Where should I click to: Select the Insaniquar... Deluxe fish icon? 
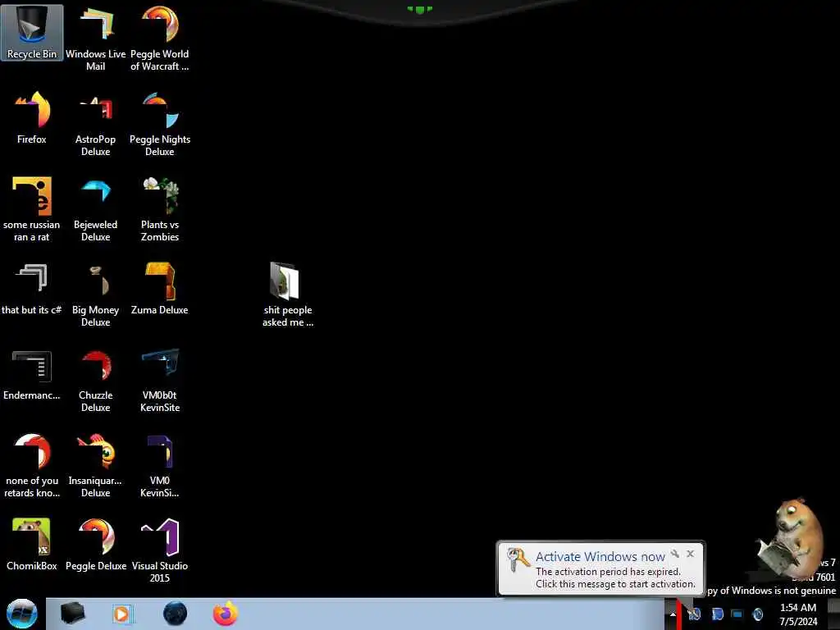(x=95, y=465)
